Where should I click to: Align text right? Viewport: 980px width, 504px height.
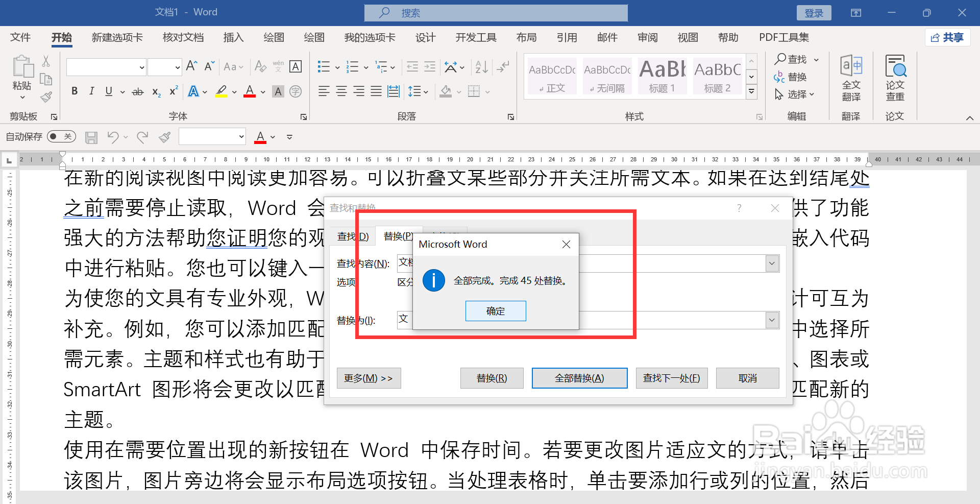click(x=359, y=91)
